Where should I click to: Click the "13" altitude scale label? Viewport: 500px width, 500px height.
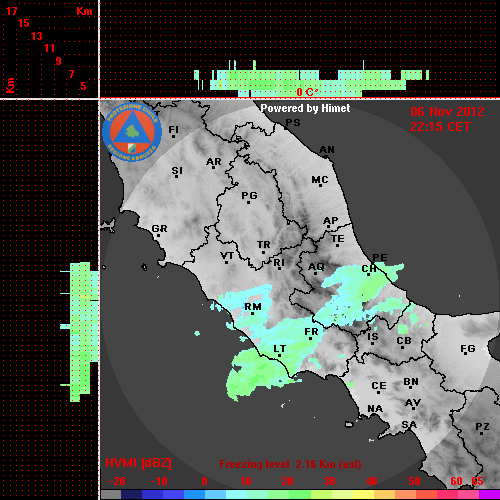coord(37,36)
